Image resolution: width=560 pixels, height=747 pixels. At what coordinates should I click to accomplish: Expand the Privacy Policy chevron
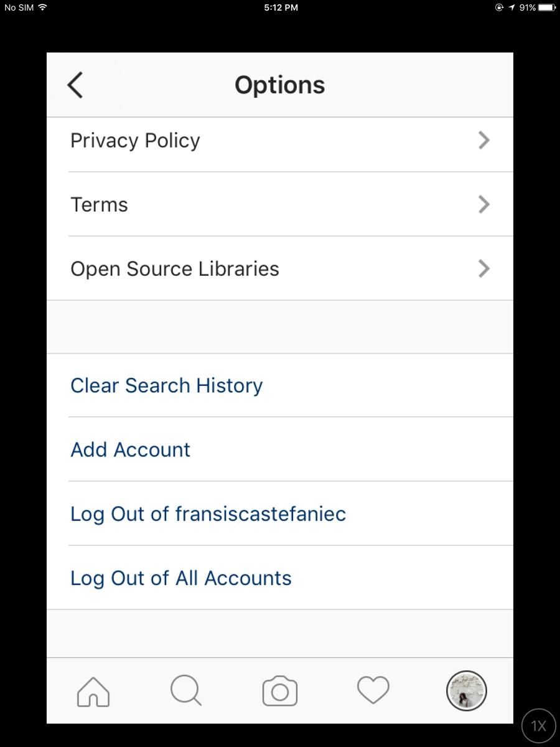pyautogui.click(x=484, y=141)
